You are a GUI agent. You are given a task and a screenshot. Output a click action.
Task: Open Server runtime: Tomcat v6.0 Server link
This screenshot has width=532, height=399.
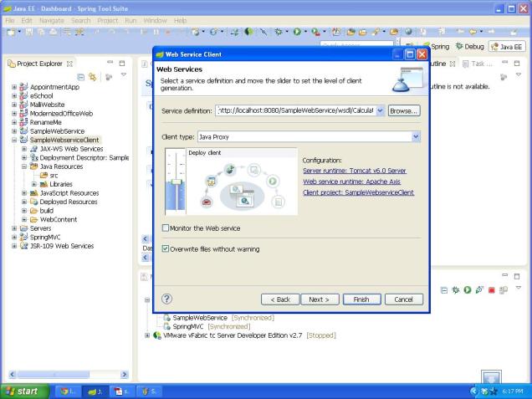pos(354,171)
